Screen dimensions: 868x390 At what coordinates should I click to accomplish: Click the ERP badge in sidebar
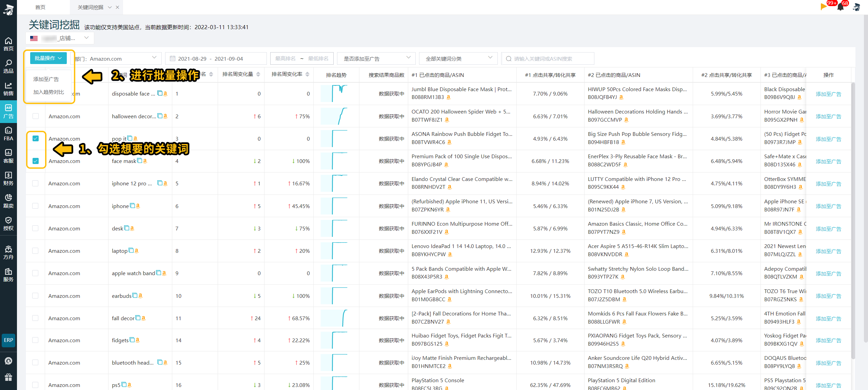pyautogui.click(x=8, y=340)
